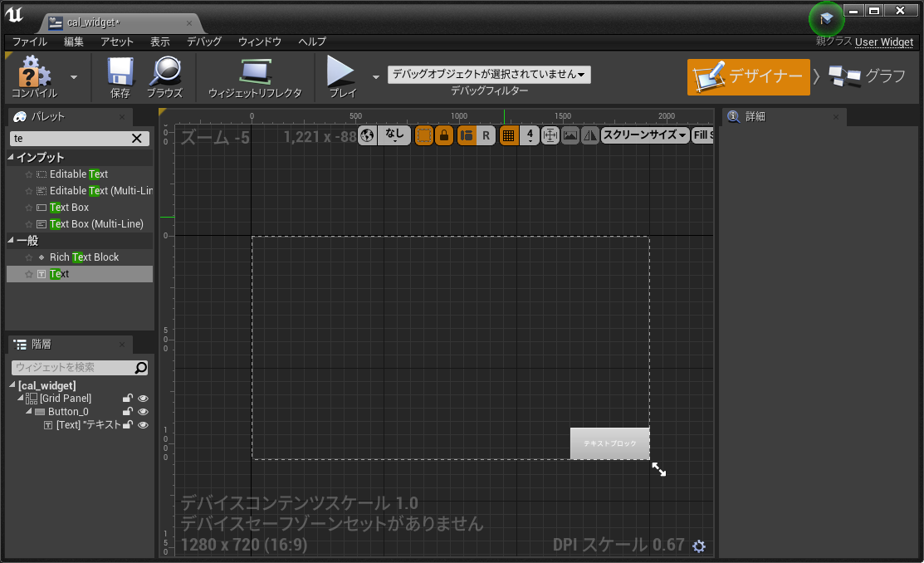The width and height of the screenshot is (924, 563).
Task: Open the Play options dropdown arrow
Action: [x=376, y=77]
